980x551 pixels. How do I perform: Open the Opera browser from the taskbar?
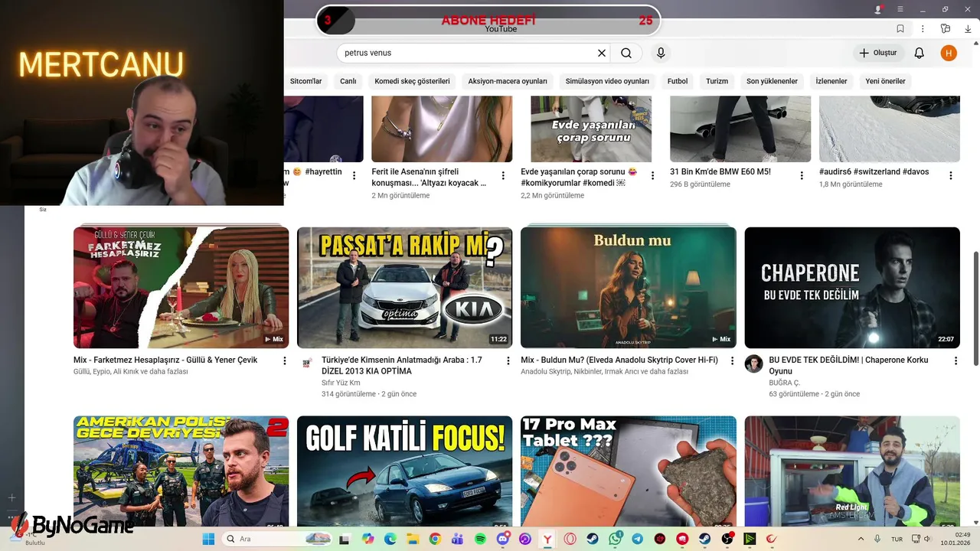570,539
